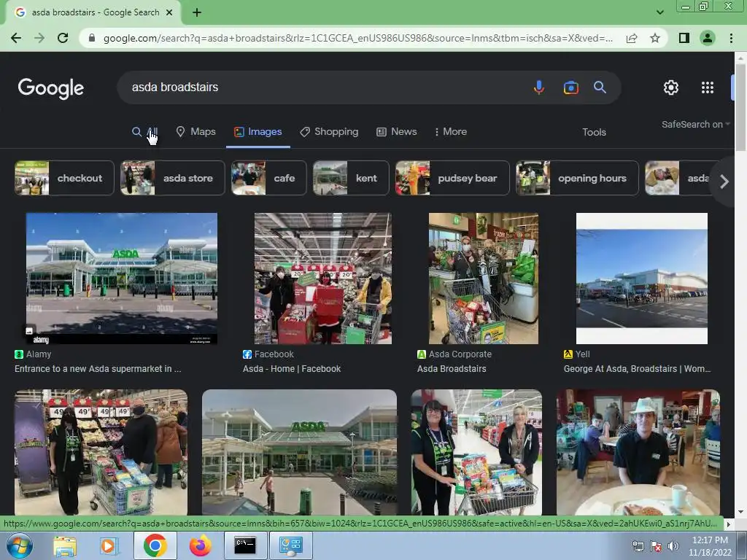Click the share page icon in address bar
The image size is (747, 560).
tap(632, 38)
